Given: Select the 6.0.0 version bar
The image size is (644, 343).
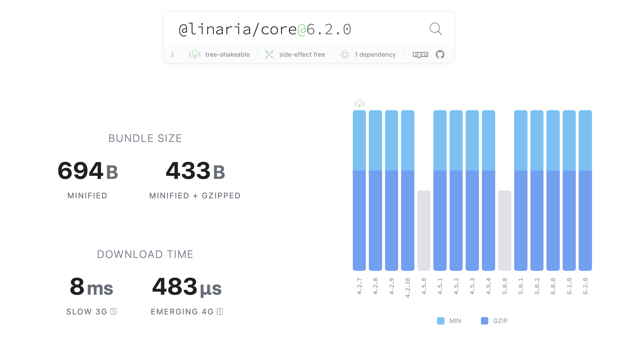Looking at the screenshot, I should (x=553, y=190).
